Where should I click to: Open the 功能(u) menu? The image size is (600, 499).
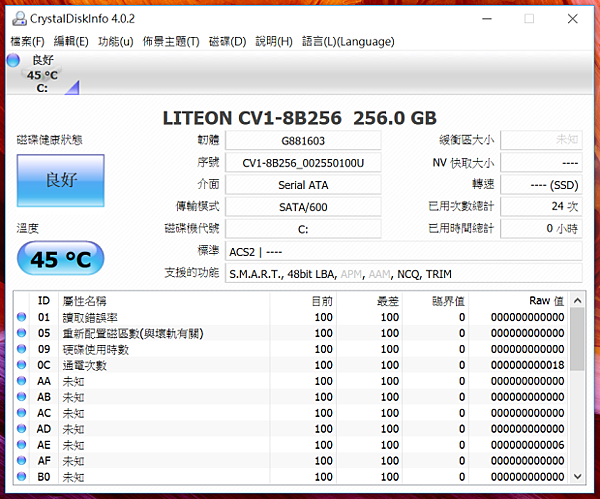pos(116,41)
